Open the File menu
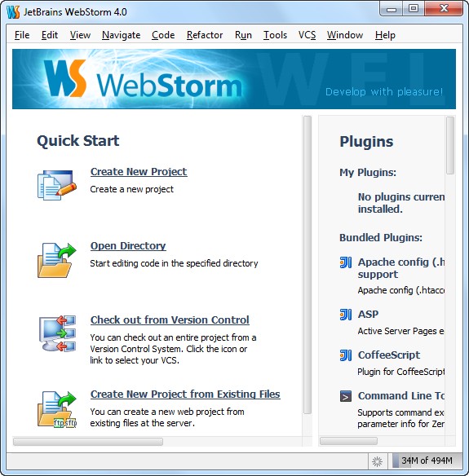 click(22, 35)
